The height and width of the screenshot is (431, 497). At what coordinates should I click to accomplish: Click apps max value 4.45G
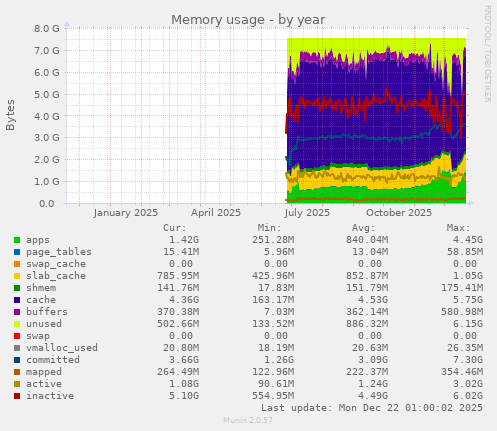467,240
